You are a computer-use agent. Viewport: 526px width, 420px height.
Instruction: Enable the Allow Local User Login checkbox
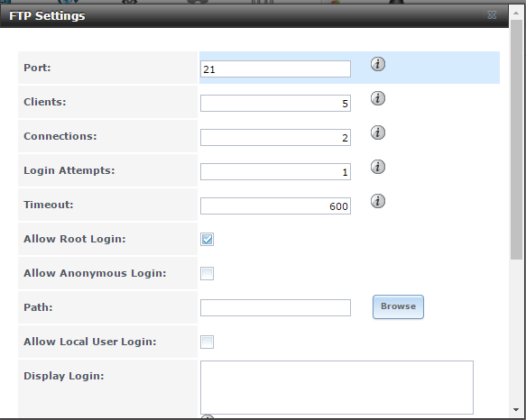click(207, 342)
